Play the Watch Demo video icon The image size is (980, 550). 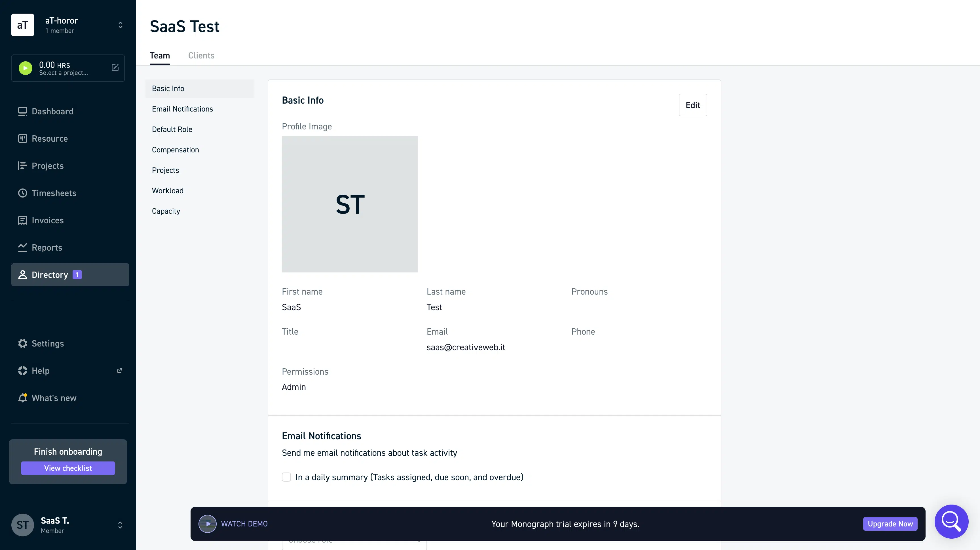tap(207, 524)
